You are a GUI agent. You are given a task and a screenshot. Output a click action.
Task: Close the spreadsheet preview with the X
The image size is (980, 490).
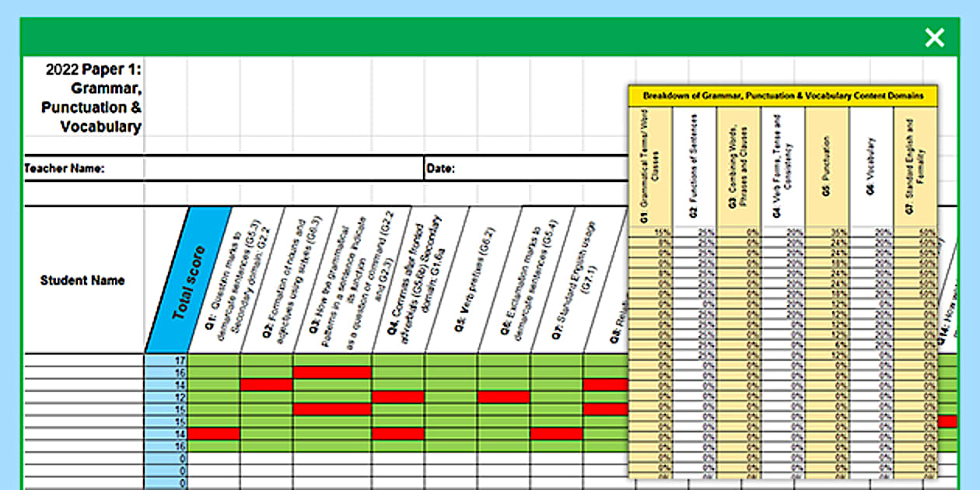click(x=934, y=37)
